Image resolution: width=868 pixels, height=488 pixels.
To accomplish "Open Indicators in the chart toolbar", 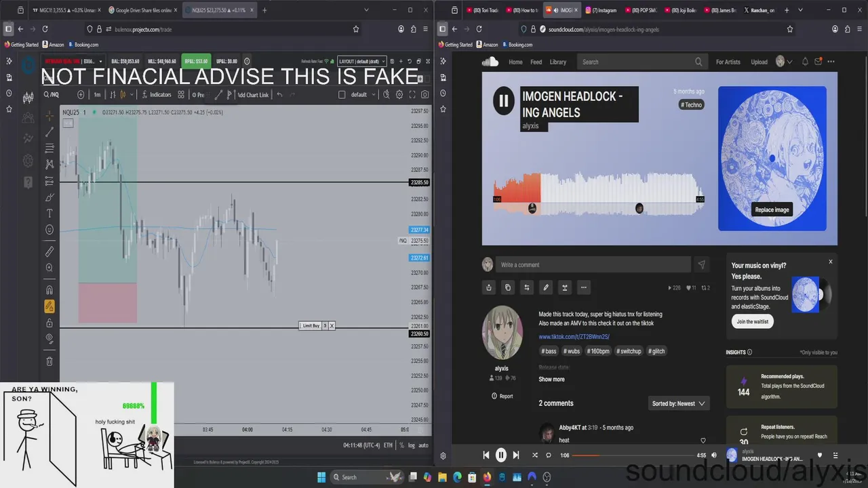I will click(156, 94).
